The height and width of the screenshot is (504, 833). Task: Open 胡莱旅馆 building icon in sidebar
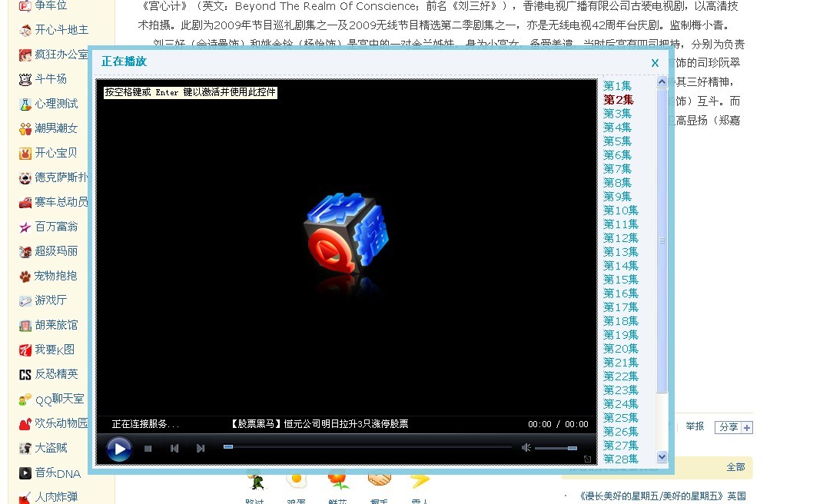[25, 326]
